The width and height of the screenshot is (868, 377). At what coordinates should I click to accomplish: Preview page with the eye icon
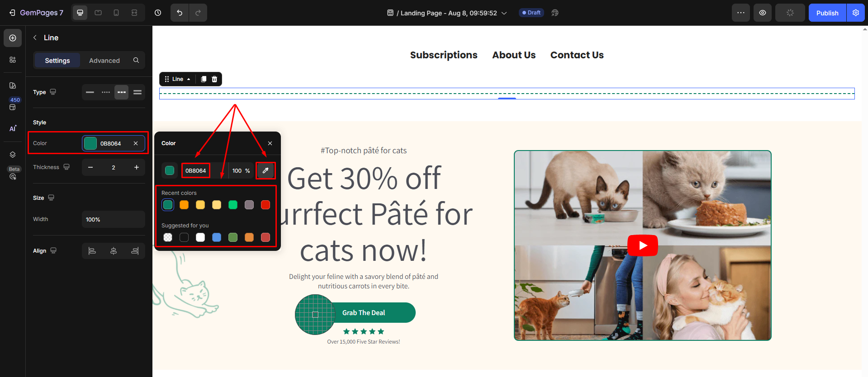click(763, 13)
